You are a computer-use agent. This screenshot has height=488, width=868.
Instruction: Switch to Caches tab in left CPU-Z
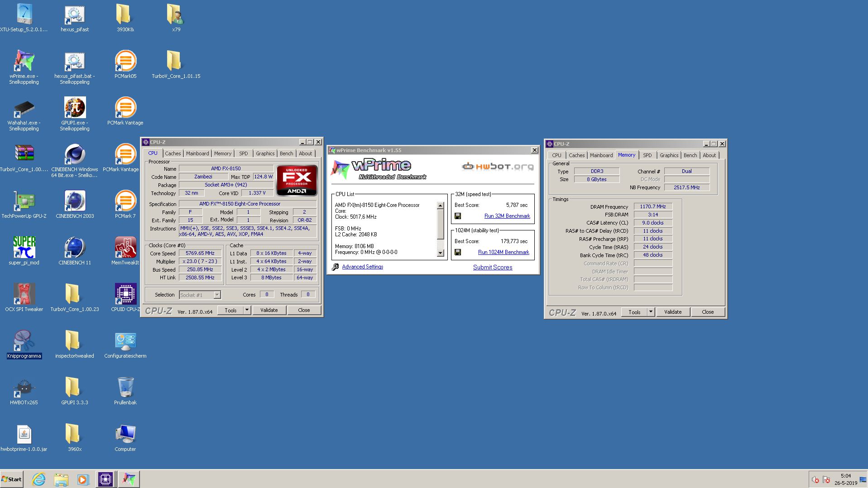[x=173, y=153]
